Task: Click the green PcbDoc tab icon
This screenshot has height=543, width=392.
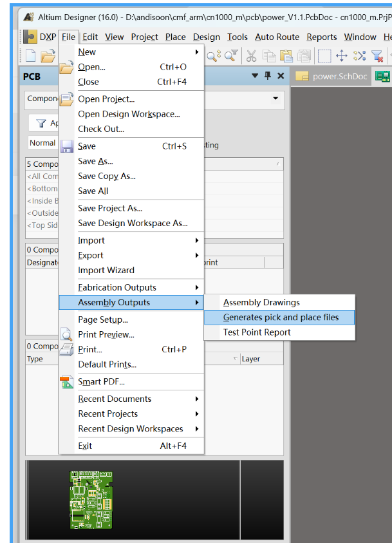Action: (382, 76)
